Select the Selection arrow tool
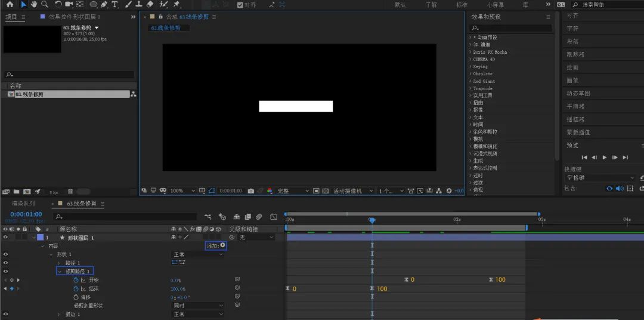 point(23,5)
